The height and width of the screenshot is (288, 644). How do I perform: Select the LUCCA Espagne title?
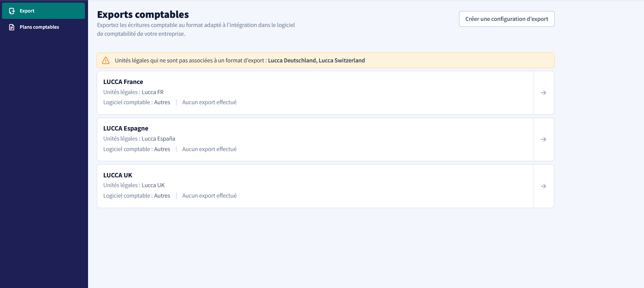(126, 128)
